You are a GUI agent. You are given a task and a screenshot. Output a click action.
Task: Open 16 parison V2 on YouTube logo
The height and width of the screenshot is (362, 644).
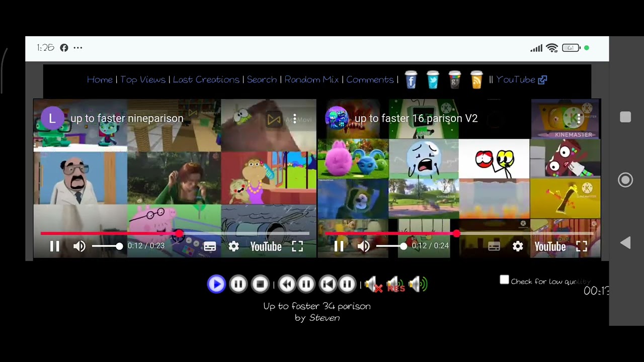pyautogui.click(x=550, y=246)
